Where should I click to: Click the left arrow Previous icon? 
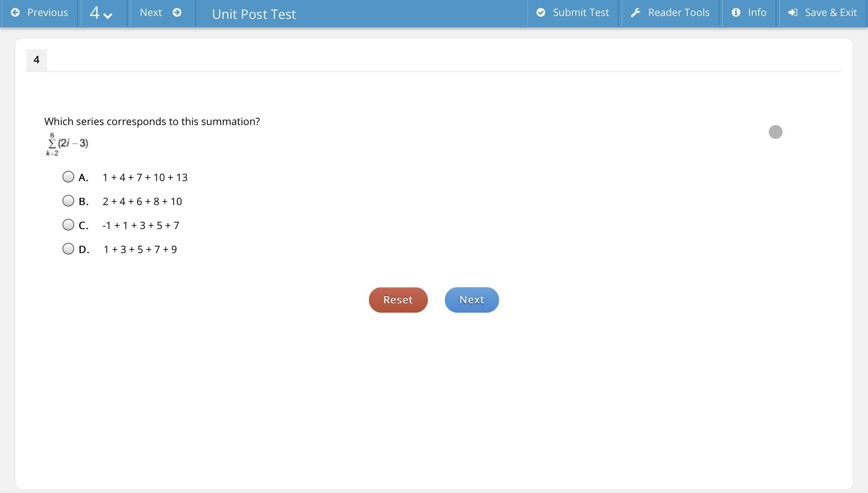tap(15, 13)
